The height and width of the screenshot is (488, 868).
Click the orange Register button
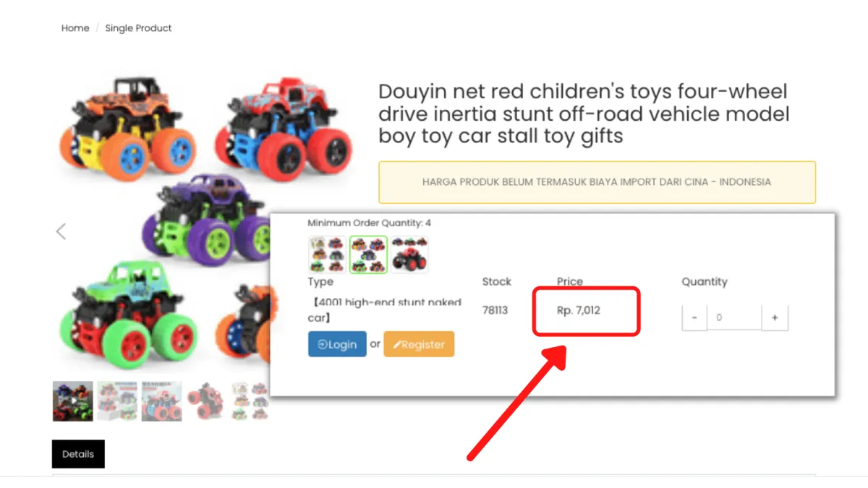tap(419, 344)
